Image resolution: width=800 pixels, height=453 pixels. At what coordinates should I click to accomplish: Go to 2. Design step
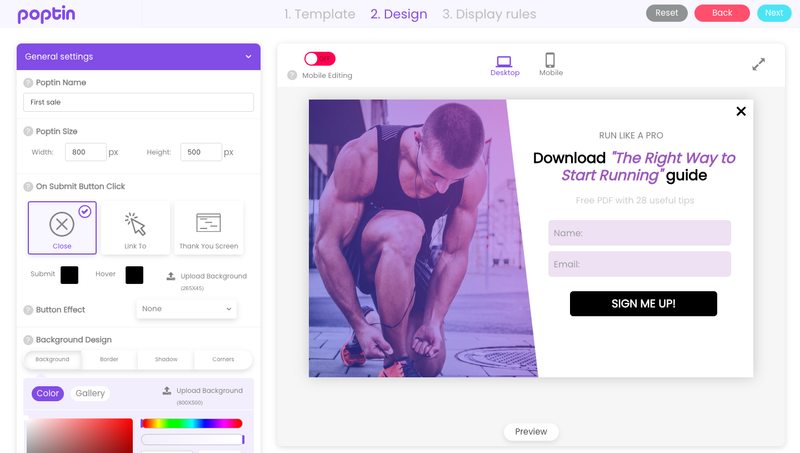click(x=399, y=14)
